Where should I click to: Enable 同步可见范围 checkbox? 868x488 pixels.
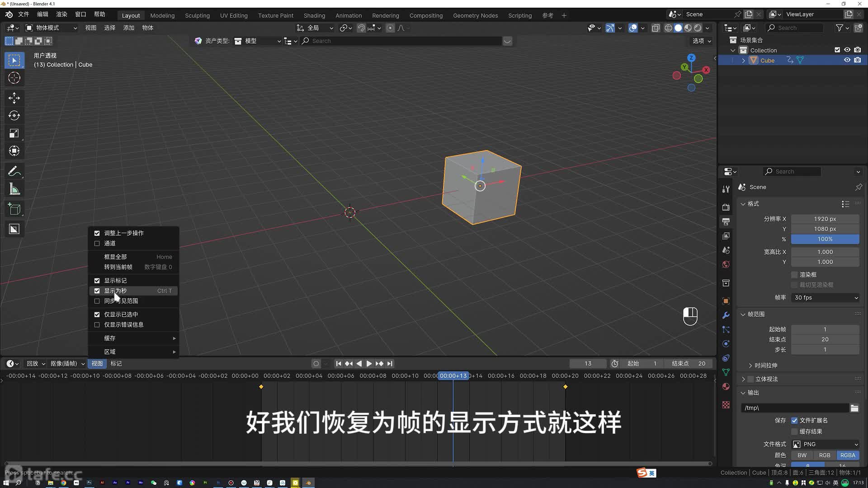tap(97, 301)
